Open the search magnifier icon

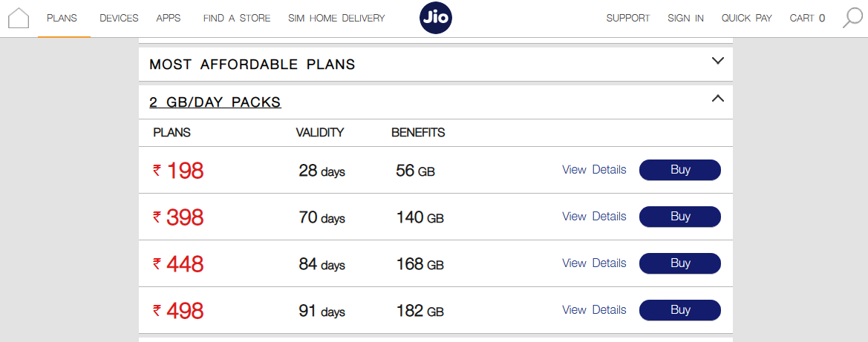(852, 18)
